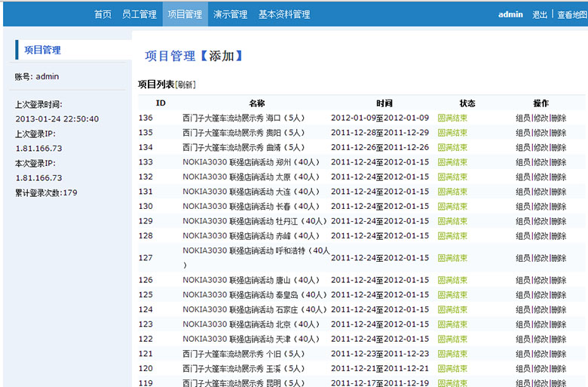Open 演示管理 in the navigation bar

pyautogui.click(x=230, y=14)
